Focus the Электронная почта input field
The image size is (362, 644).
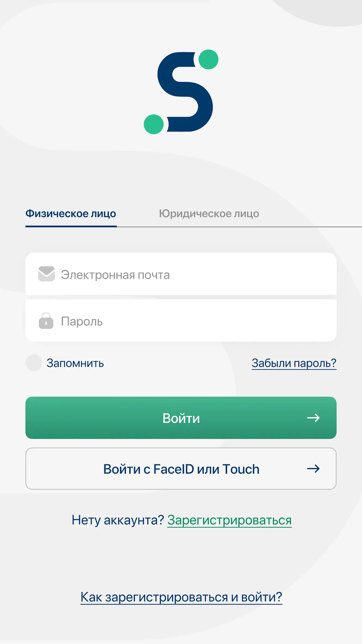pos(181,274)
